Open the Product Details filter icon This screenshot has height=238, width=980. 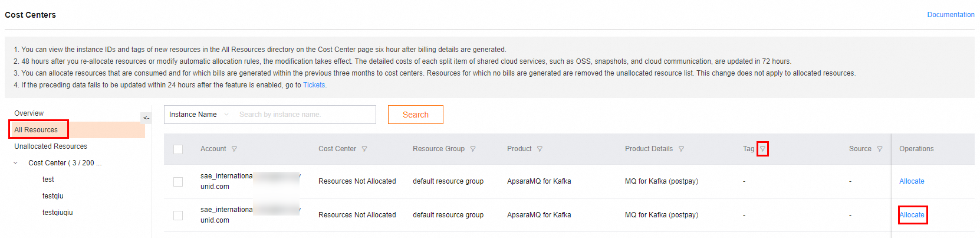pos(681,149)
